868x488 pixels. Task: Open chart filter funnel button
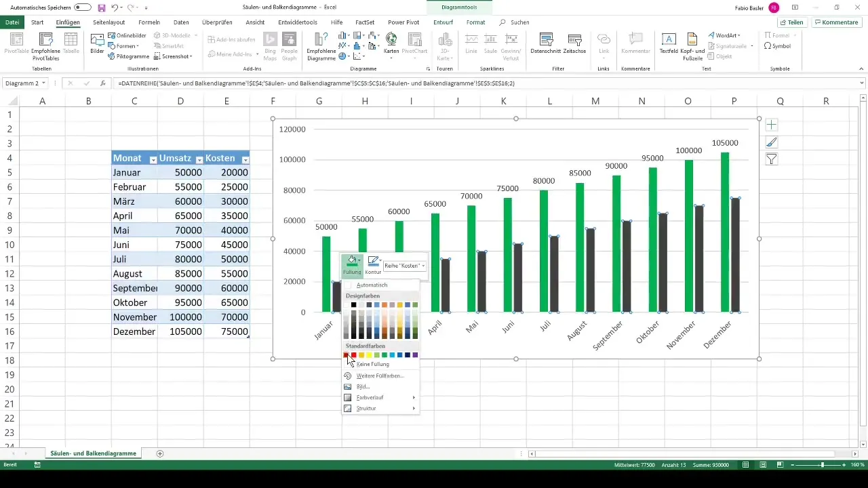pos(772,160)
